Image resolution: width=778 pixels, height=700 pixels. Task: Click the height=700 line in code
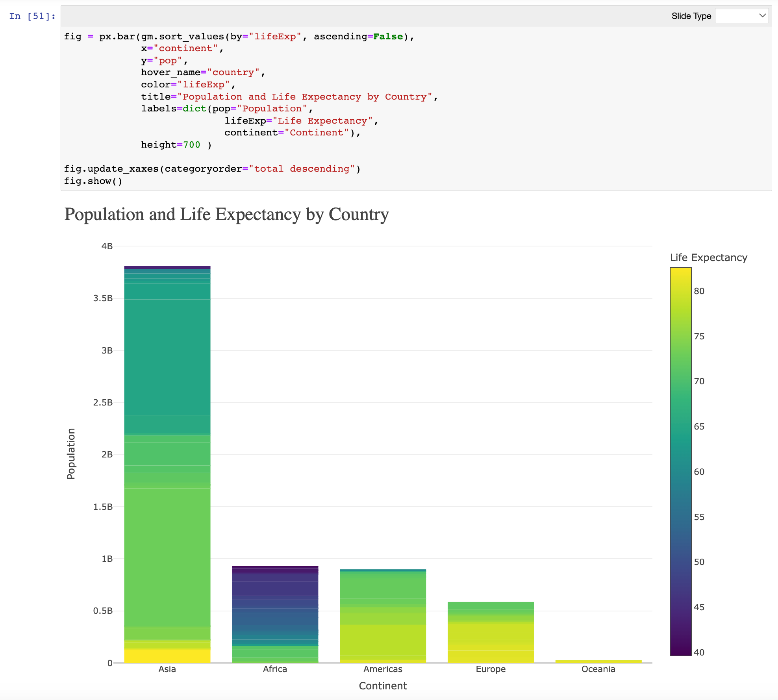click(176, 145)
